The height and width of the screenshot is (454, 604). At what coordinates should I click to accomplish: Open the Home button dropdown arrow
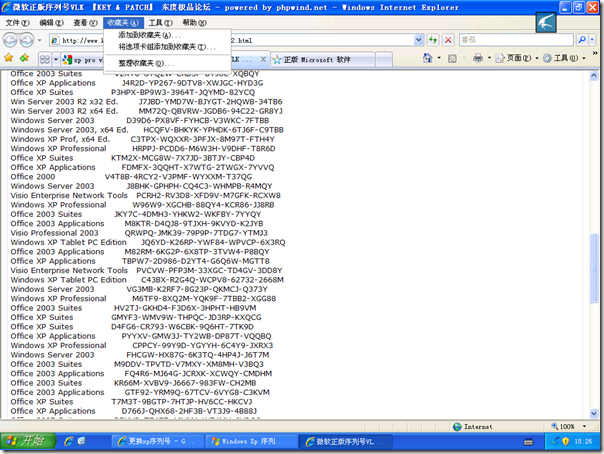[x=439, y=58]
